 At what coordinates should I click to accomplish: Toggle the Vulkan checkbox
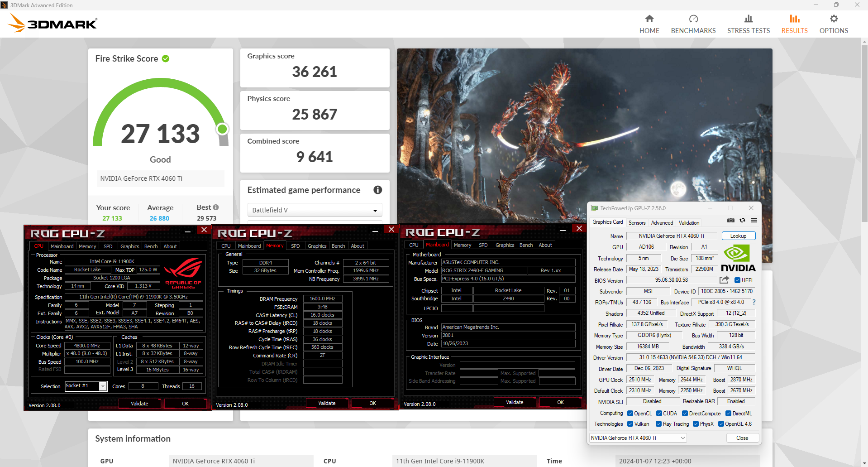coord(630,424)
